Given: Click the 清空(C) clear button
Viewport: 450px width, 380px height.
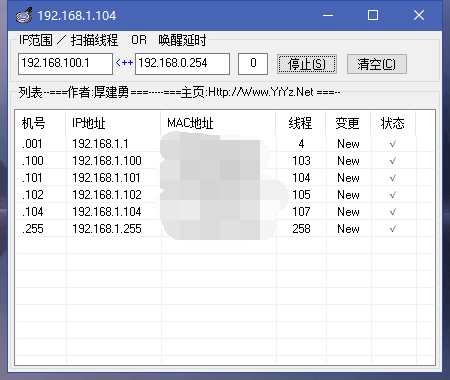Looking at the screenshot, I should point(377,64).
